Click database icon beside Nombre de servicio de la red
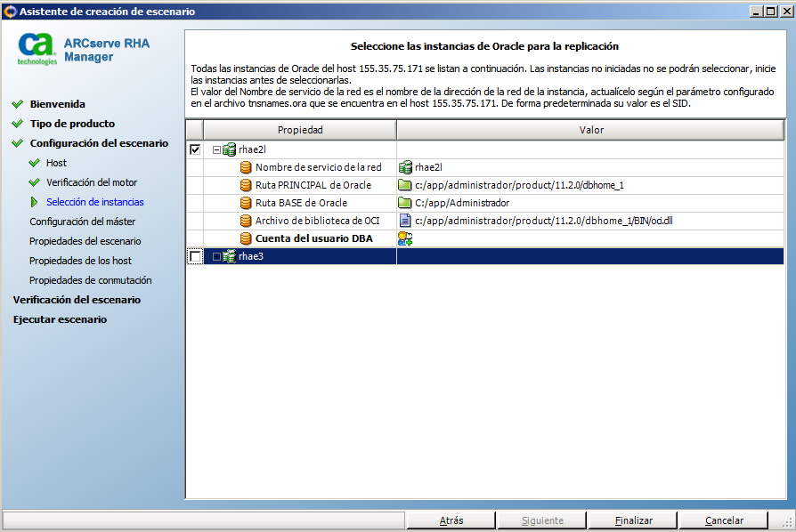The image size is (796, 532). tap(246, 167)
